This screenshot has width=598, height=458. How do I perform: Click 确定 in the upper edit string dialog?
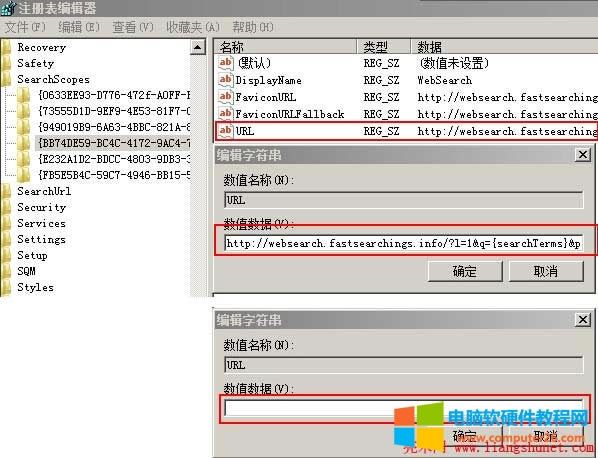pos(465,271)
